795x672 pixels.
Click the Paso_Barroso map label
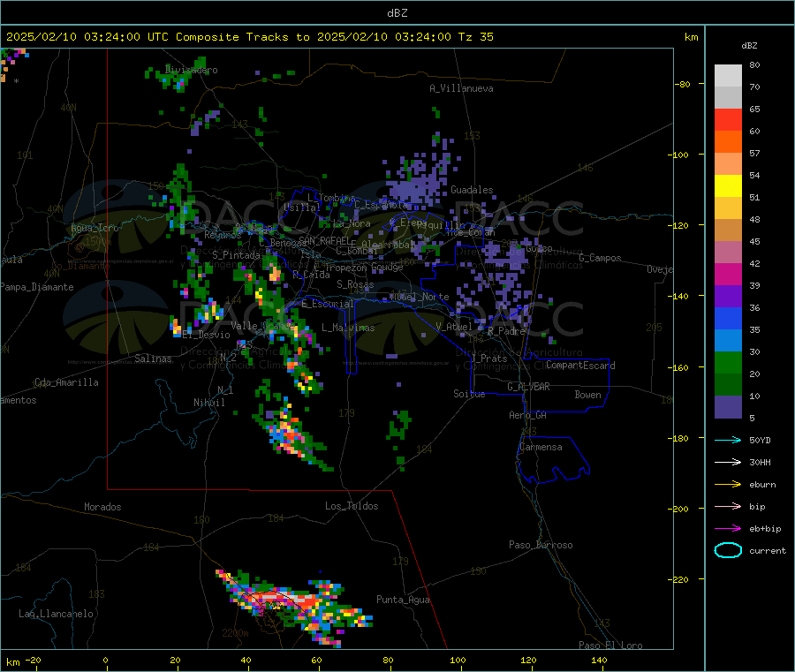pos(541,545)
